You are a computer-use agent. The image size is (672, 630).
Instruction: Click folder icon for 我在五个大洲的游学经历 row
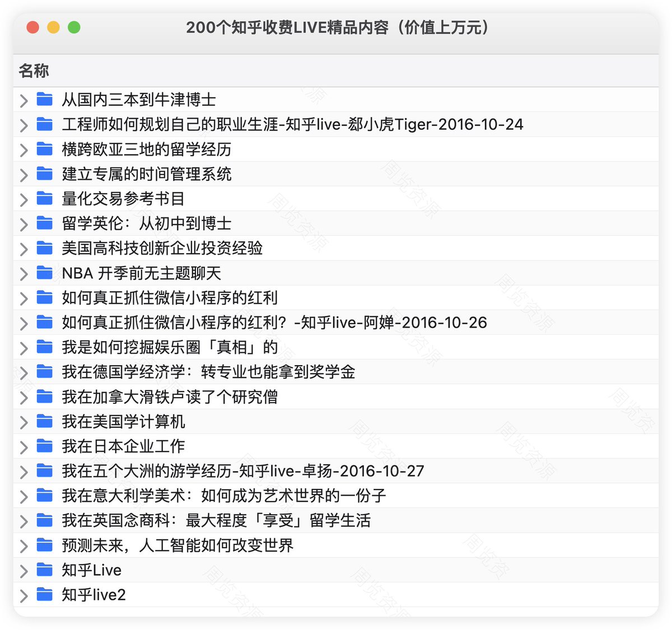45,471
